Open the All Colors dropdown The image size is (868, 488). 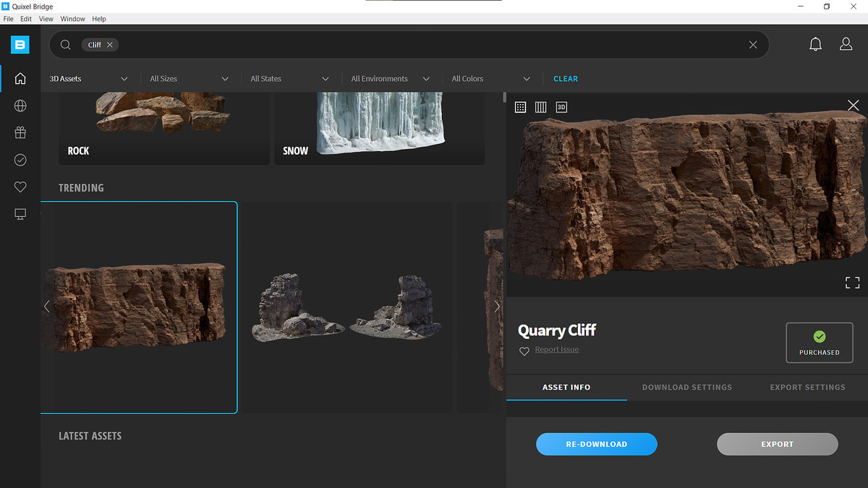coord(490,79)
